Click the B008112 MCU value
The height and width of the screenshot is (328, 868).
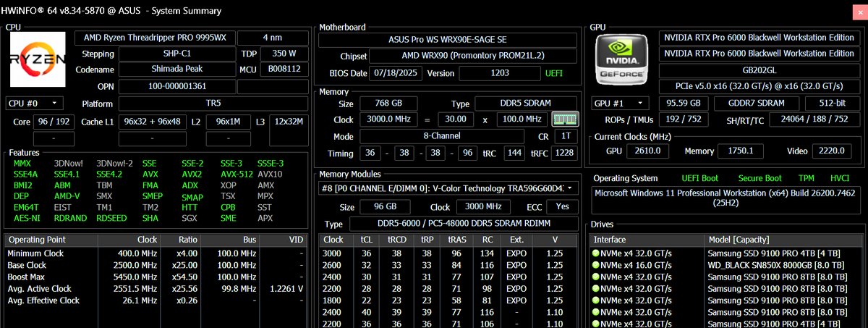pos(284,70)
